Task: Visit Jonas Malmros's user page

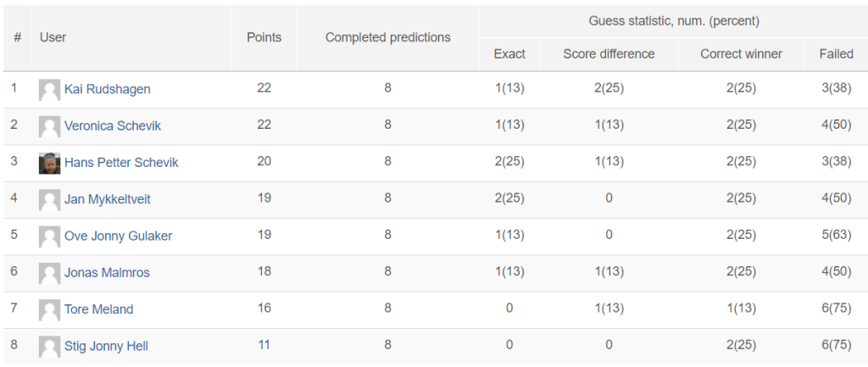Action: 107,273
